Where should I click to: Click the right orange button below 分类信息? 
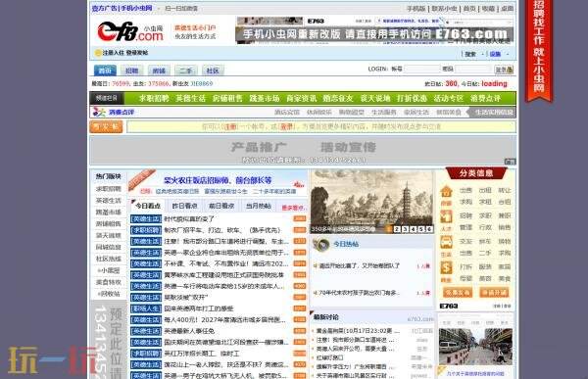coord(494,293)
